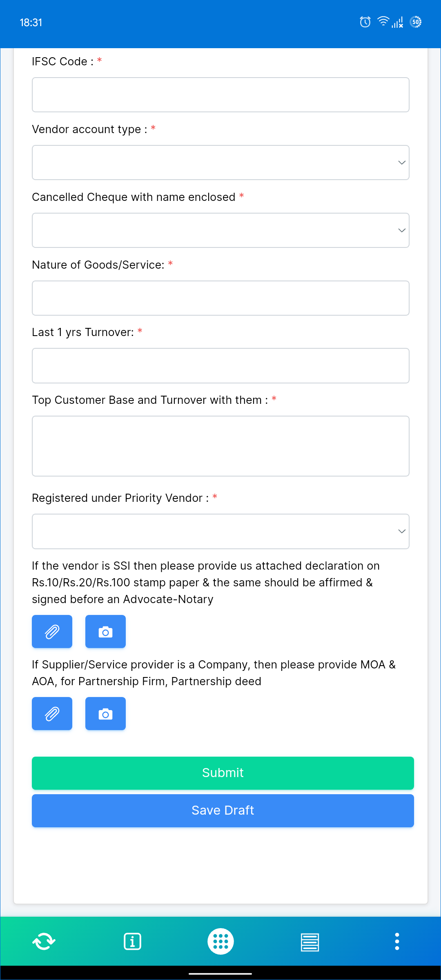Select the IFSC Code input field

[220, 94]
